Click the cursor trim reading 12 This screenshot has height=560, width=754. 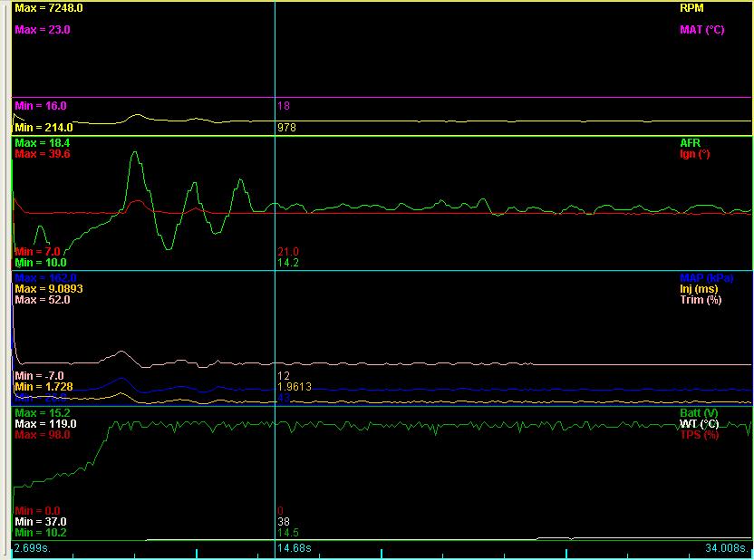[x=284, y=376]
